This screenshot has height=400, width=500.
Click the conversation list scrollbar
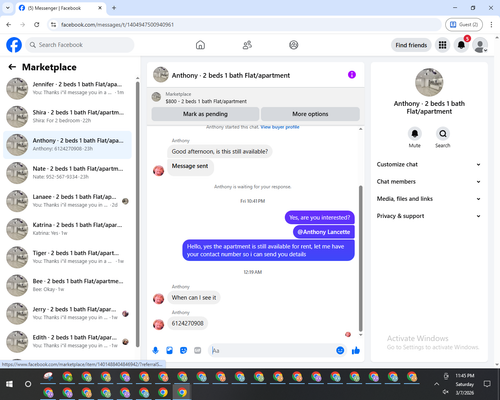click(x=138, y=213)
